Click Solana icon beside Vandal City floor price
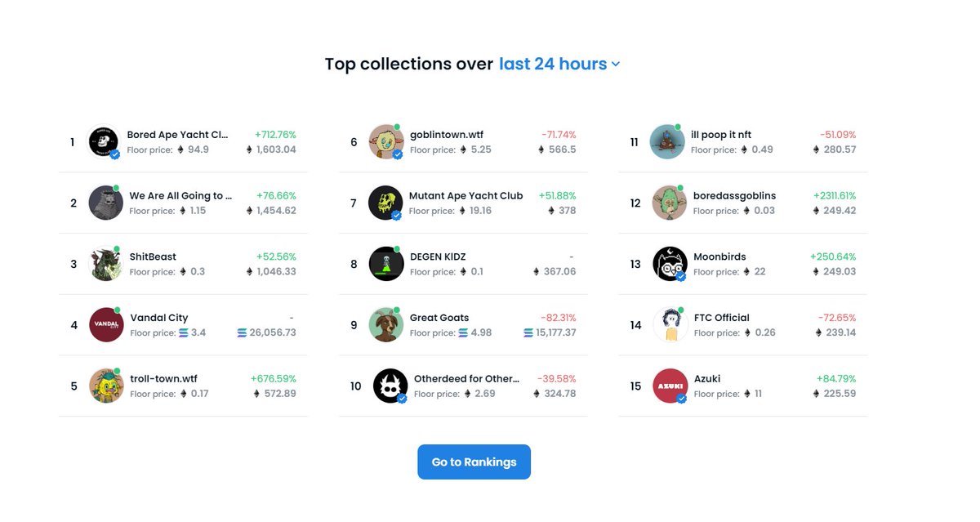Screen dimensions: 980x522 pos(183,333)
